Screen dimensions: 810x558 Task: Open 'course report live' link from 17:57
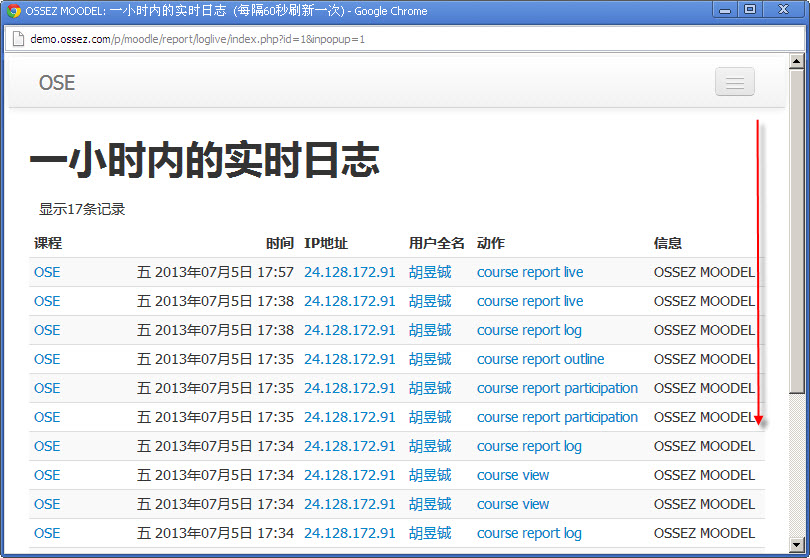pyautogui.click(x=530, y=272)
